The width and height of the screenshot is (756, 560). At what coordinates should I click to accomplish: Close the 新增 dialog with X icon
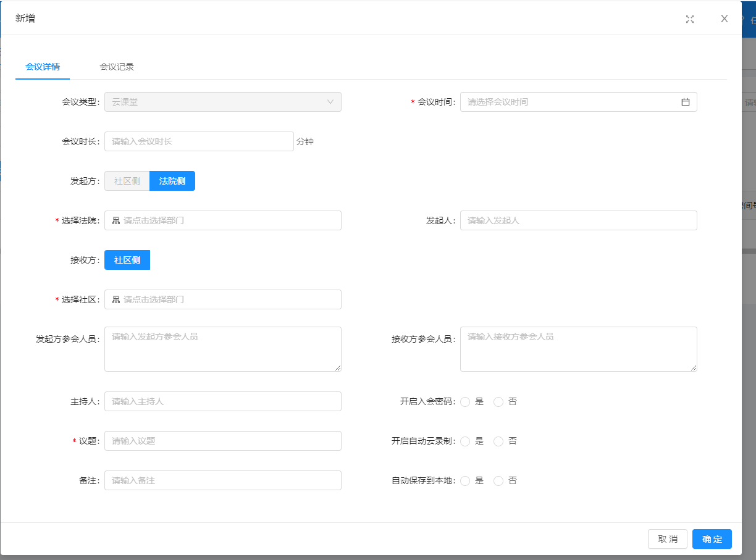(x=724, y=19)
